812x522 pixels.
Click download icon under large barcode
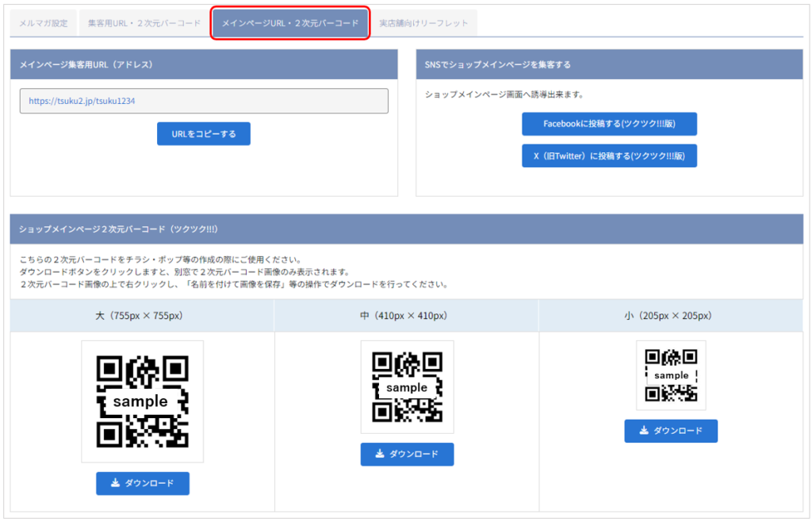(x=116, y=482)
